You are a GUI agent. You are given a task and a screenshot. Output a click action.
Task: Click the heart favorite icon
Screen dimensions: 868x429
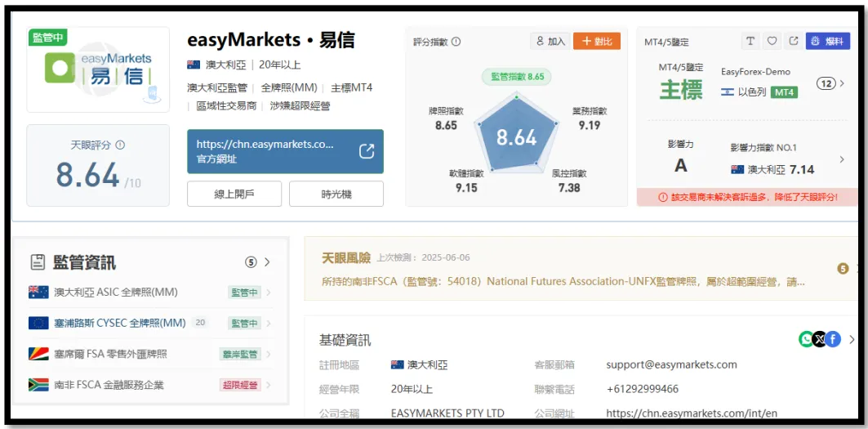(x=772, y=41)
